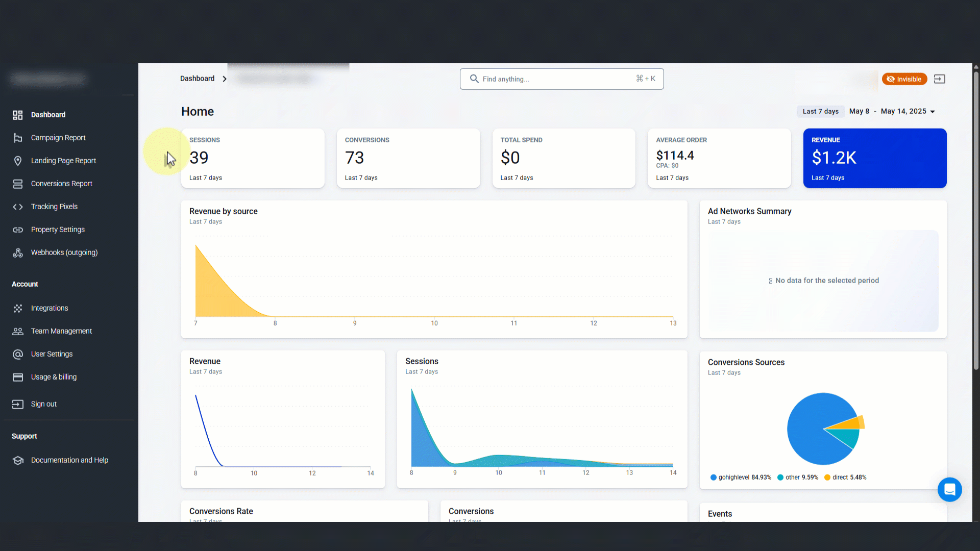
Task: Click the Integrations dots icon
Action: click(18, 308)
